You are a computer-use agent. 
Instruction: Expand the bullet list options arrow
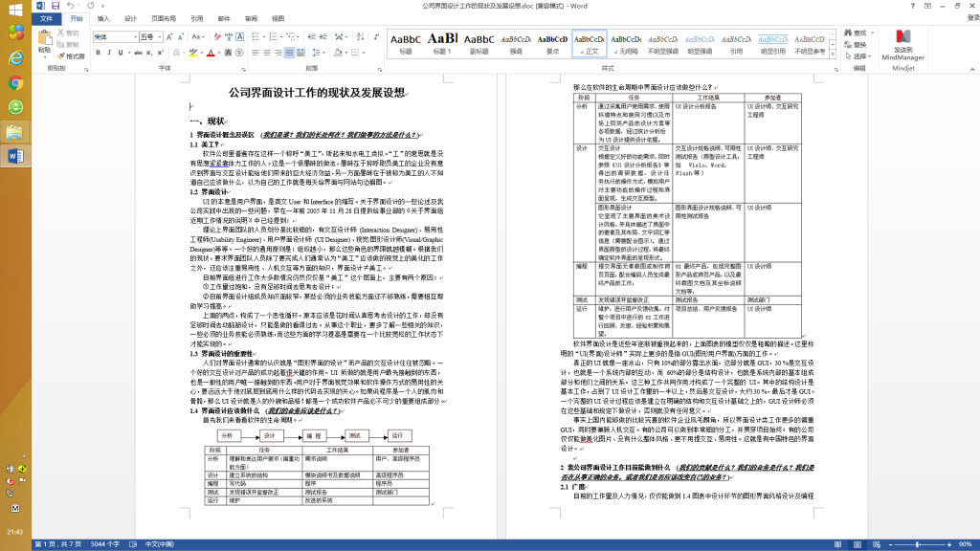[x=264, y=37]
